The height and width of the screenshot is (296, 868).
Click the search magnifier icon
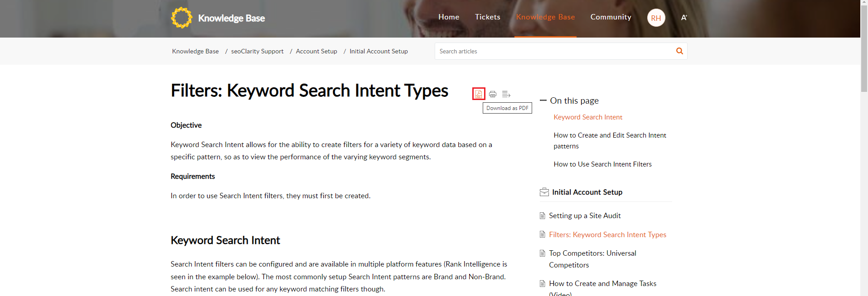point(679,51)
